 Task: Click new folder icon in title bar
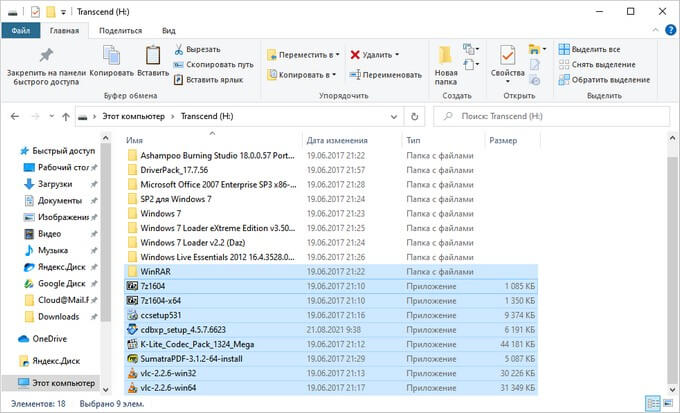click(51, 12)
